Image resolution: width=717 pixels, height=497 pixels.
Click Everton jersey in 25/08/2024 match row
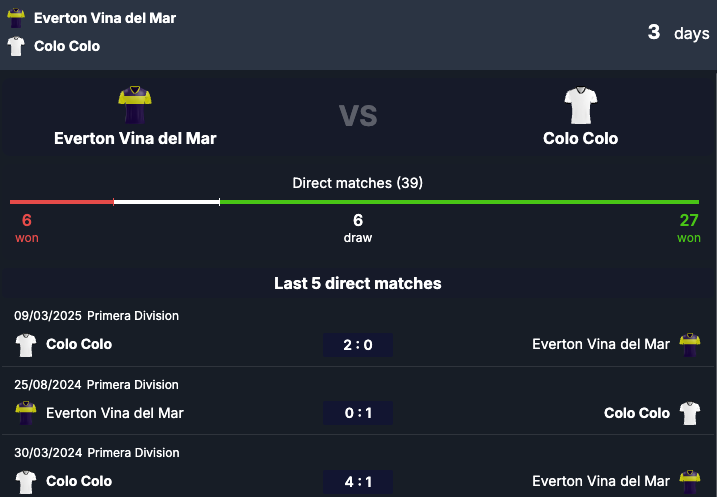[x=26, y=413]
